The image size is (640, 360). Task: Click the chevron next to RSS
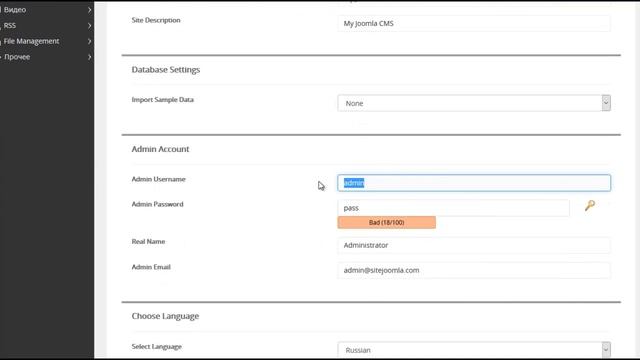pyautogui.click(x=89, y=25)
